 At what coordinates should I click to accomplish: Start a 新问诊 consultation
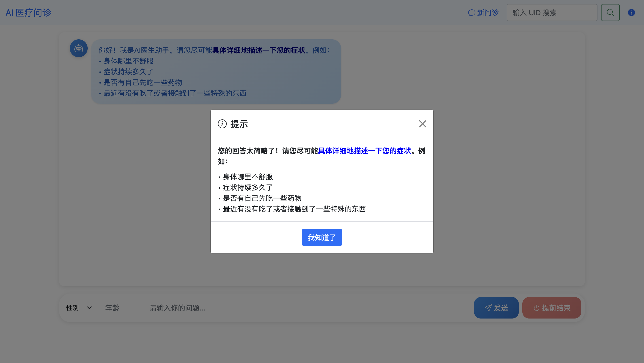pos(483,13)
